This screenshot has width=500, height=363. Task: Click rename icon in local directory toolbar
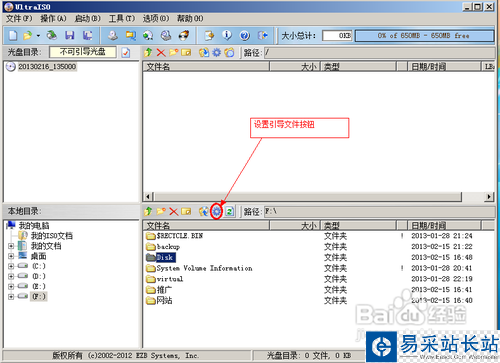[186, 211]
